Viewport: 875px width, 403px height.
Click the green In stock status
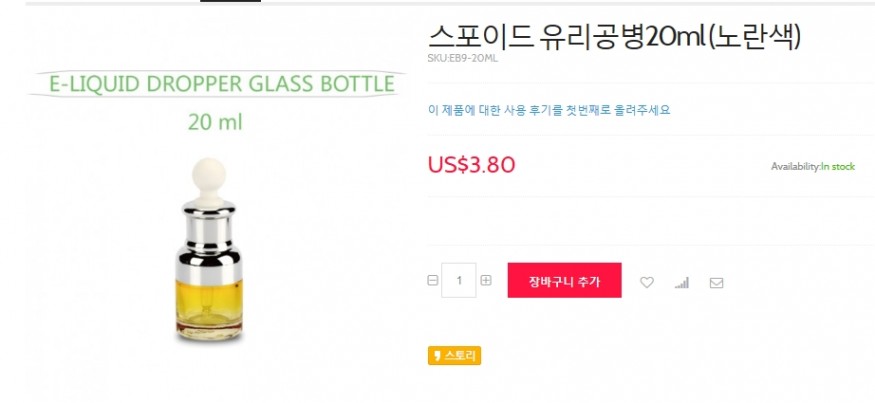[x=838, y=166]
